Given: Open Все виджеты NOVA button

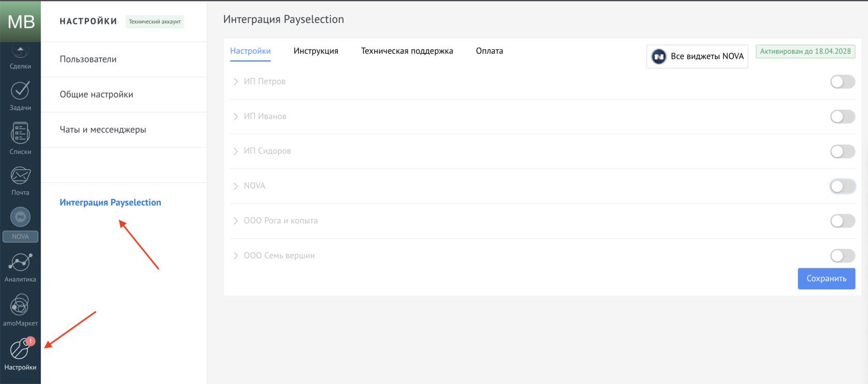Looking at the screenshot, I should pos(697,56).
